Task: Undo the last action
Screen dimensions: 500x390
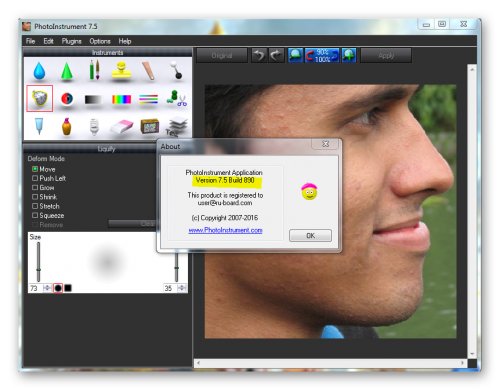Action: click(259, 55)
